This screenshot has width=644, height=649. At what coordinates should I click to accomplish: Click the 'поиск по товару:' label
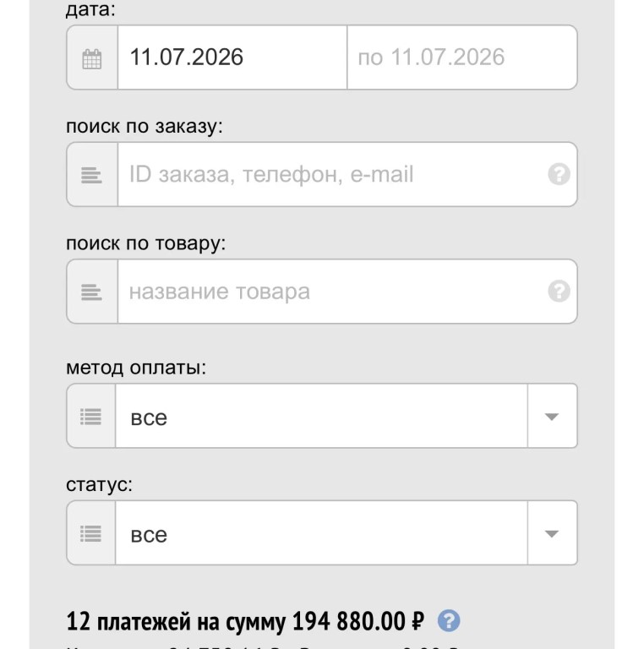(145, 243)
